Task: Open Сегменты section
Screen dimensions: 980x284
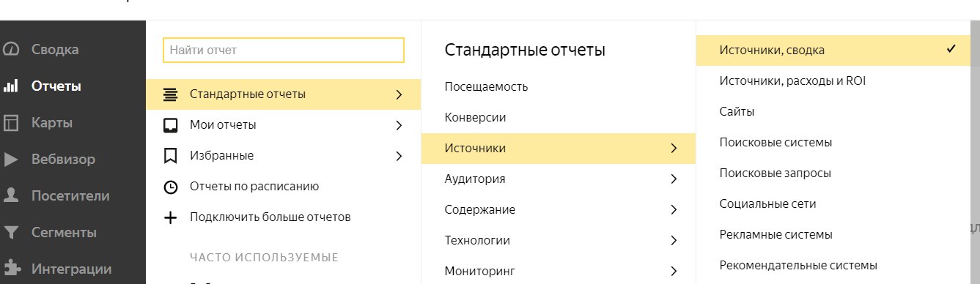Action: 64,233
